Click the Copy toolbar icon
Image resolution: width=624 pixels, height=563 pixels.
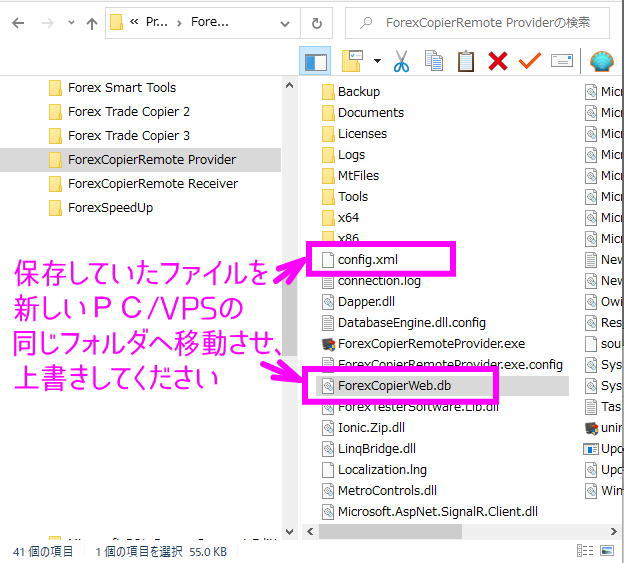pos(434,61)
